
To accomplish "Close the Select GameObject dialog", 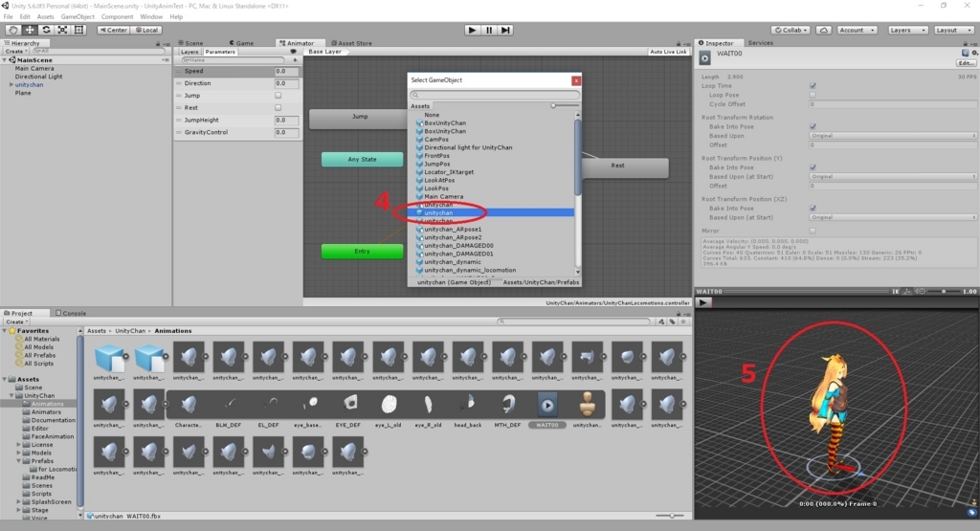I will [x=576, y=80].
